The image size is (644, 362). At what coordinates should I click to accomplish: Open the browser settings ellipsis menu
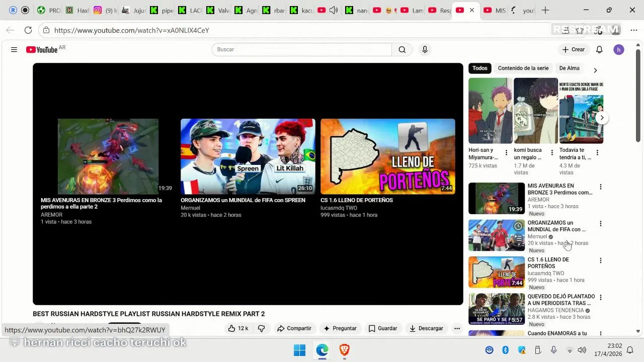tap(633, 30)
